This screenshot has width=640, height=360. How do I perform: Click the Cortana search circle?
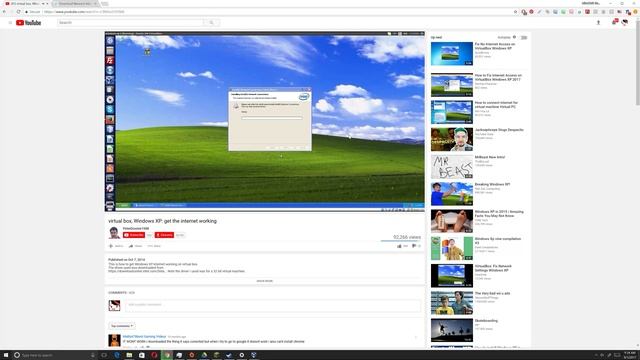pos(17,355)
